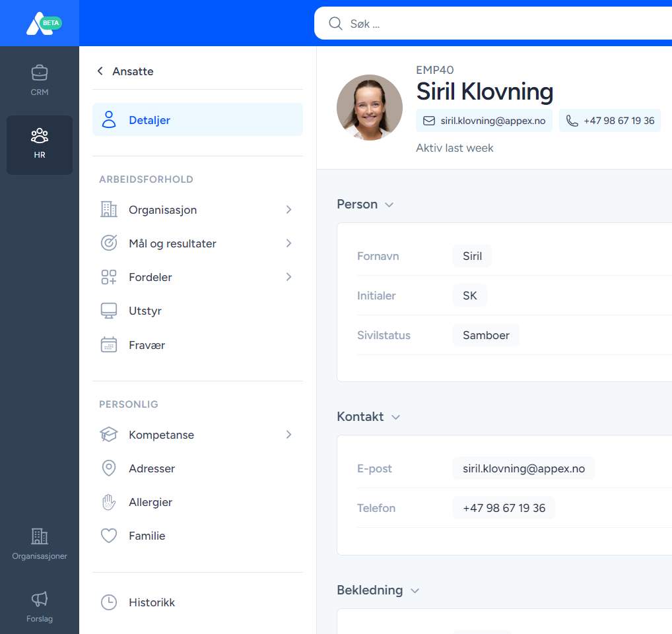Select the HR people icon

(40, 136)
